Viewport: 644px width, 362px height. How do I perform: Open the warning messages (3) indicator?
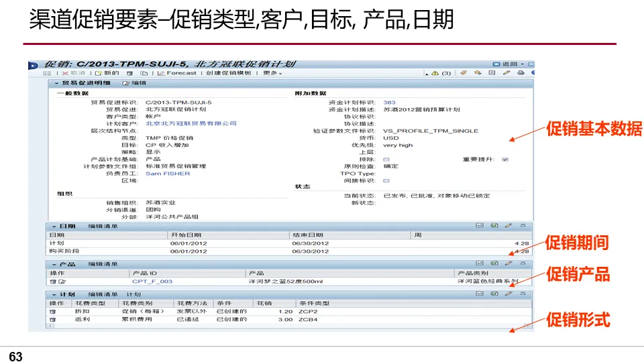(441, 73)
